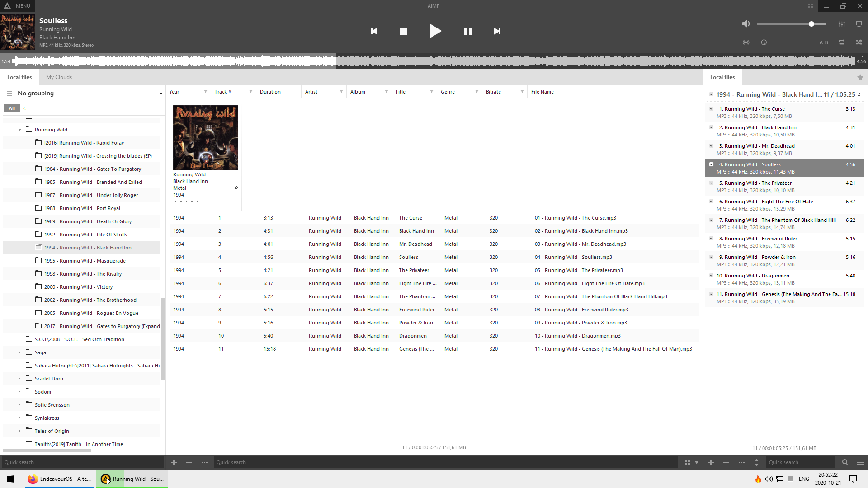Mute the volume speaker icon

[746, 24]
